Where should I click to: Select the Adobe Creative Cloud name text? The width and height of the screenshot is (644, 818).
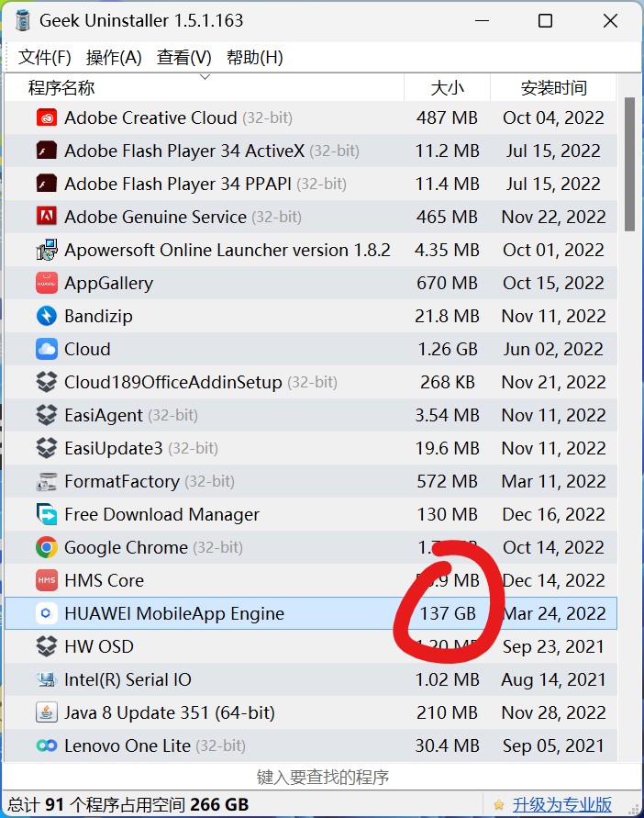[150, 118]
